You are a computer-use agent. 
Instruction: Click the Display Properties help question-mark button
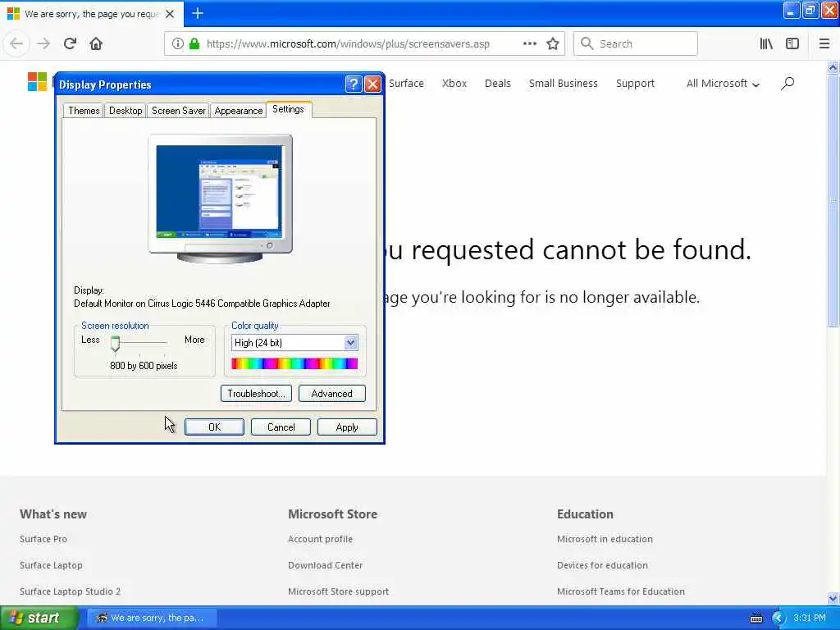353,84
